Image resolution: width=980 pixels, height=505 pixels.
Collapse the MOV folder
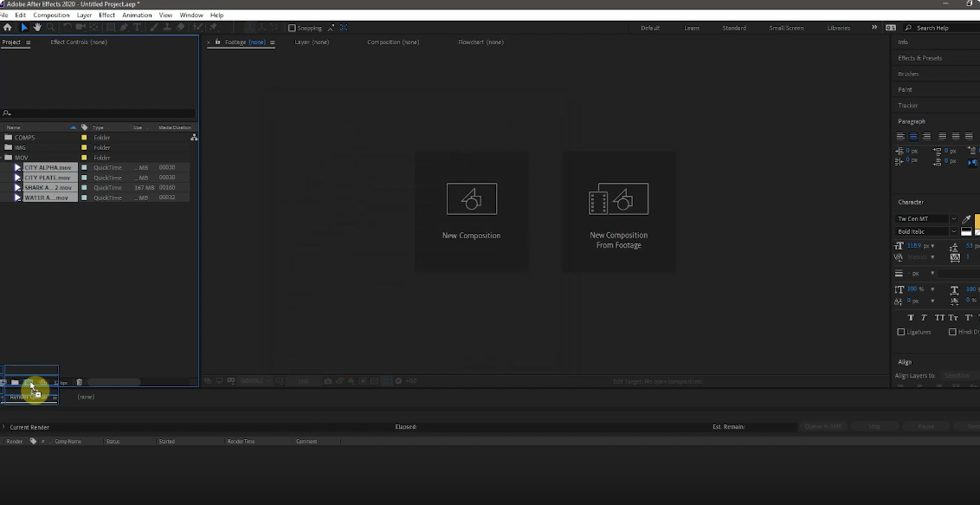pyautogui.click(x=3, y=158)
